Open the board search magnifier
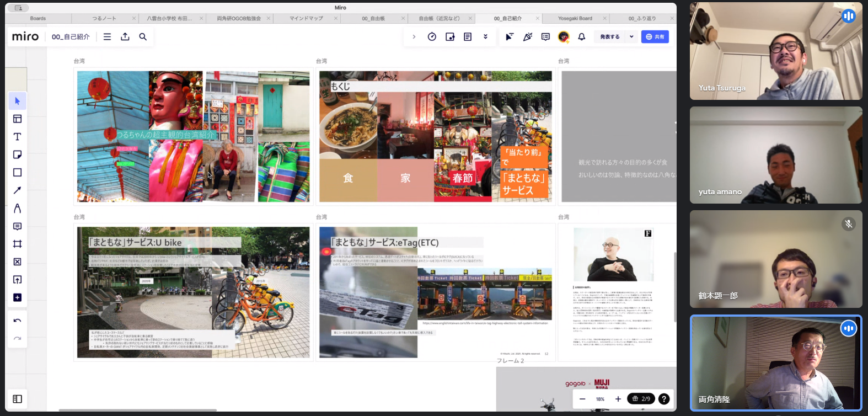The width and height of the screenshot is (868, 416). click(143, 37)
